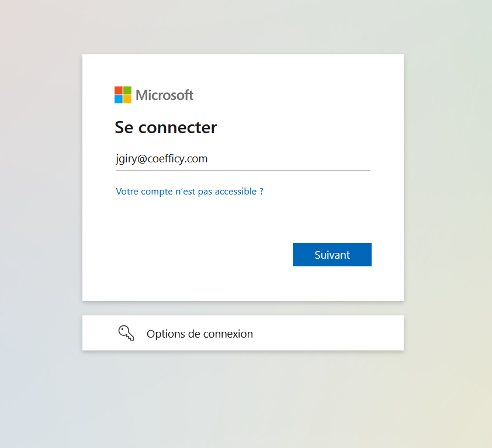This screenshot has height=448, width=492.
Task: Click the key icon for sign-in options
Action: coord(126,334)
